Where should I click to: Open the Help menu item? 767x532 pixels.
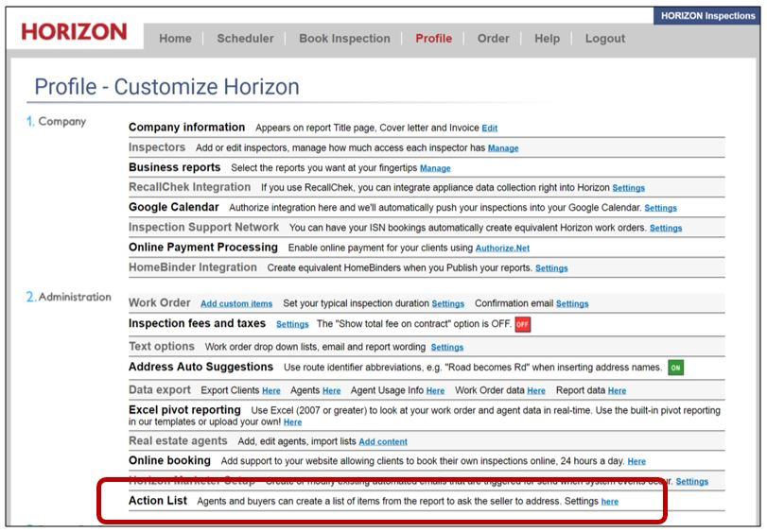pos(547,39)
